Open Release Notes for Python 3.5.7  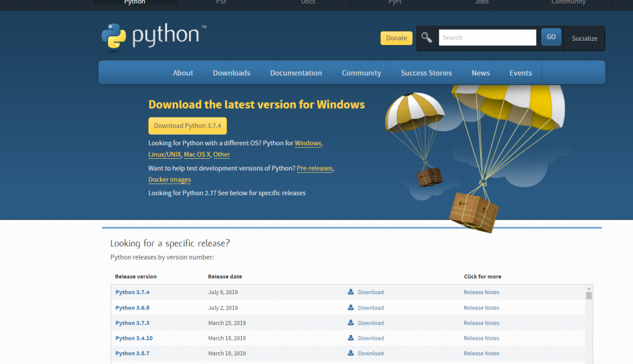pyautogui.click(x=482, y=353)
